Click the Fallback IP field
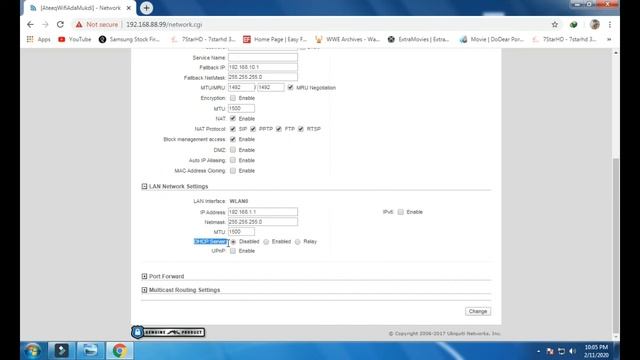Image resolution: width=640 pixels, height=360 pixels. click(x=263, y=67)
